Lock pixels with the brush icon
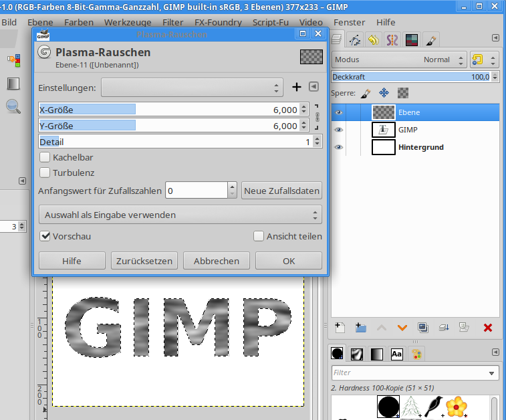 (366, 94)
